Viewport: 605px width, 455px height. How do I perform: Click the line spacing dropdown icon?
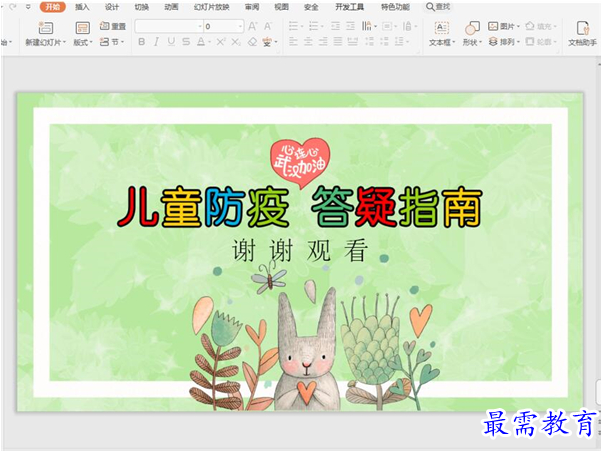click(x=400, y=42)
